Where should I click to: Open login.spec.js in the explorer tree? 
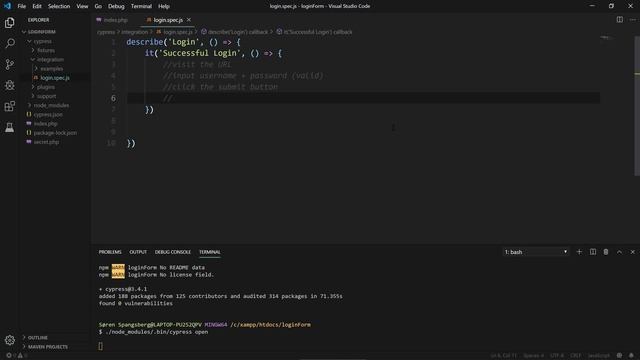[55, 78]
